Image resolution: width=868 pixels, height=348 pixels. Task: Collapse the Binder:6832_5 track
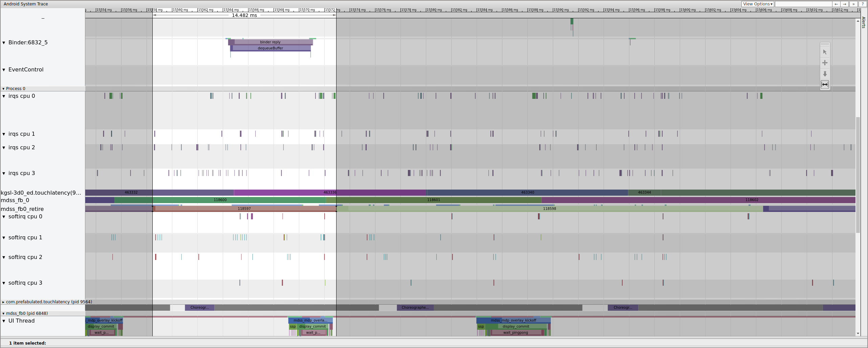(4, 43)
